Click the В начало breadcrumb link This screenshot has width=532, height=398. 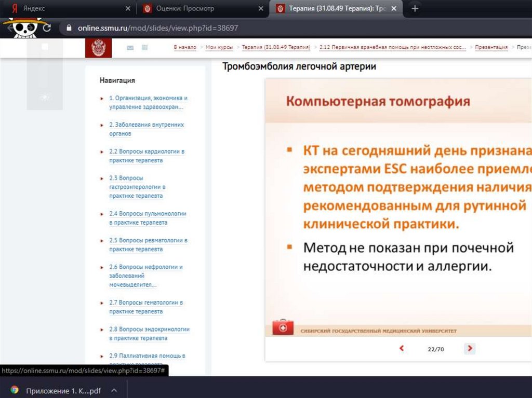tap(185, 47)
